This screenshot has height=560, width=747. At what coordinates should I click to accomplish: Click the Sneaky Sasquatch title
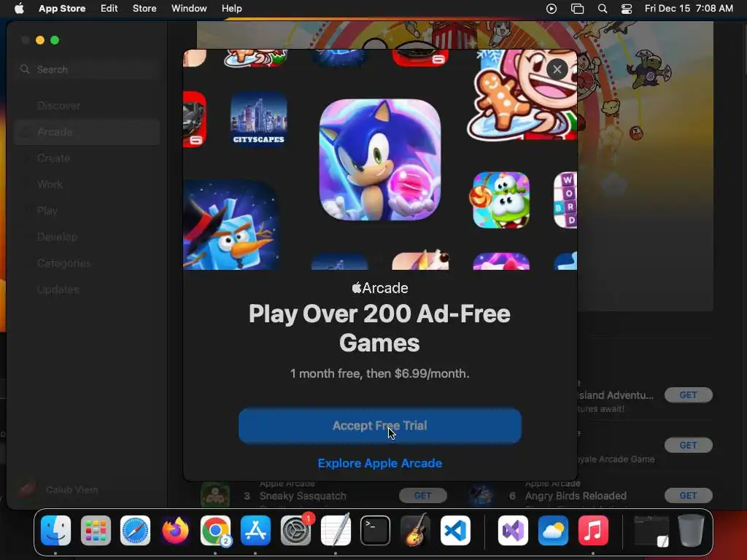(303, 496)
